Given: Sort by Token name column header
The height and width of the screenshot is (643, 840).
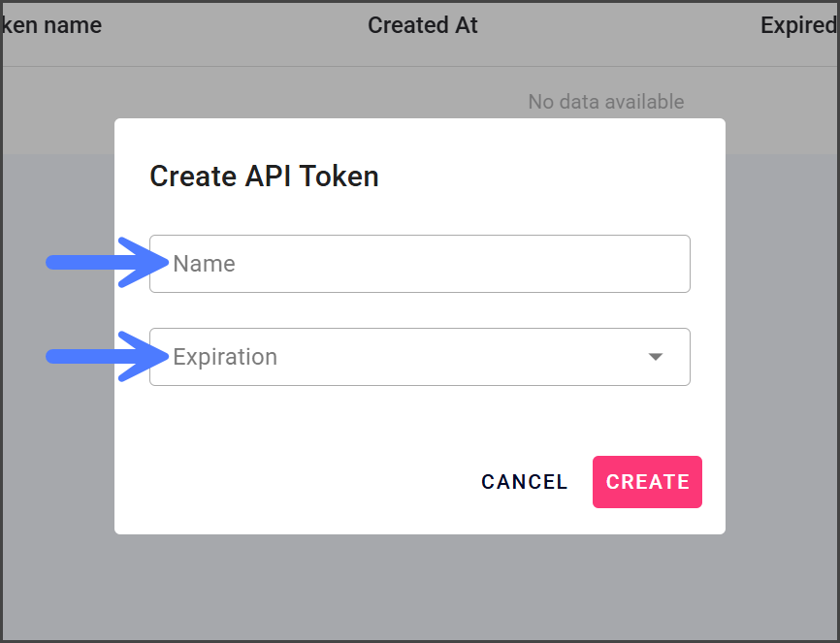Looking at the screenshot, I should coord(51,25).
